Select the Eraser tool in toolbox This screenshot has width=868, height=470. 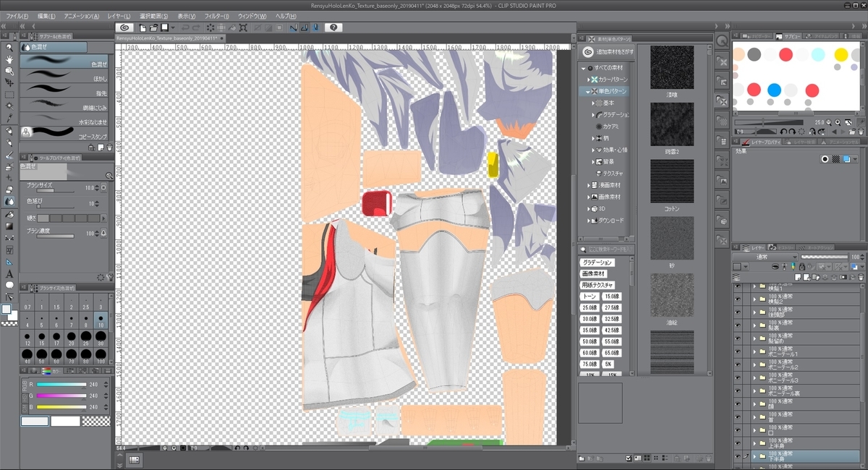pos(9,189)
